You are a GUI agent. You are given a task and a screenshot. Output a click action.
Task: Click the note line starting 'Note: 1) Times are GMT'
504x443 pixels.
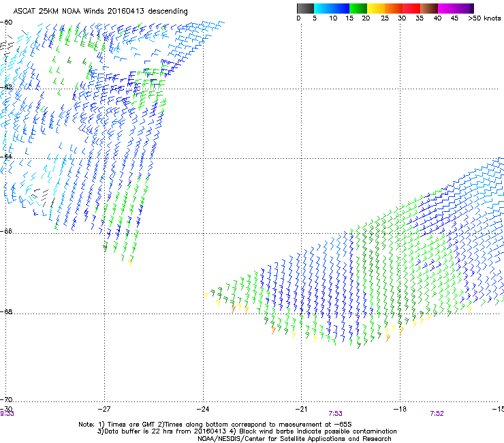(215, 425)
